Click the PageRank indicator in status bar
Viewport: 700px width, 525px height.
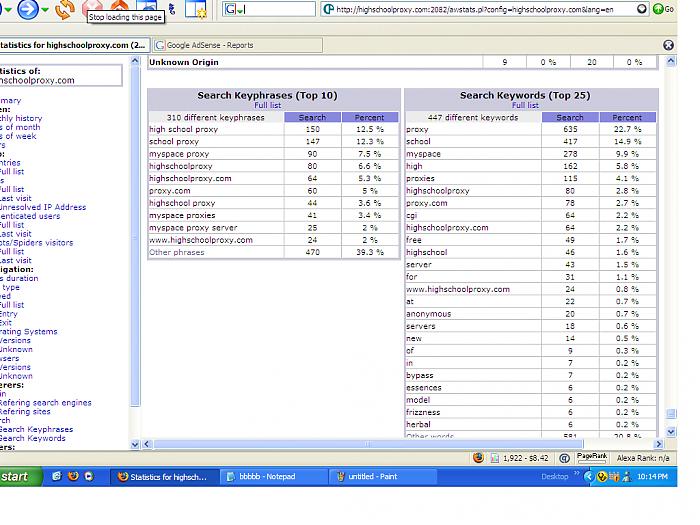point(592,457)
